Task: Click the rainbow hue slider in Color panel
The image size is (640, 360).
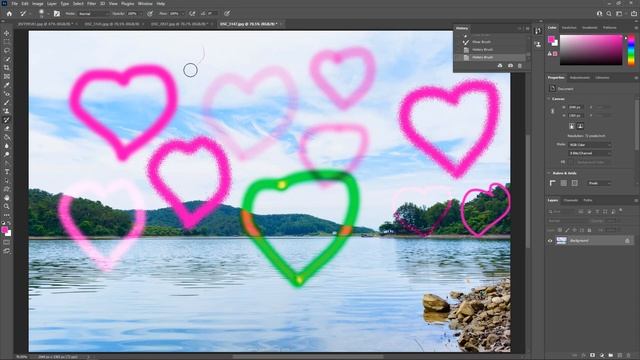Action: [631, 50]
